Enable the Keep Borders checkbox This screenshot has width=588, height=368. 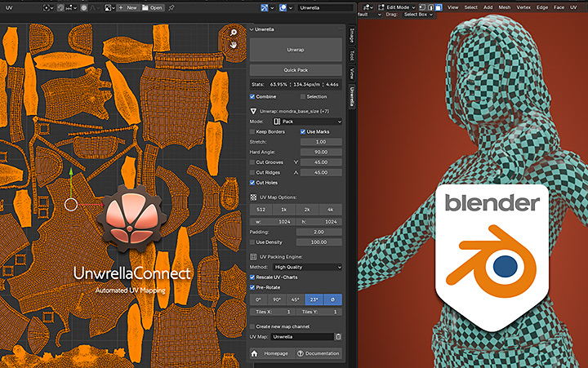[252, 132]
